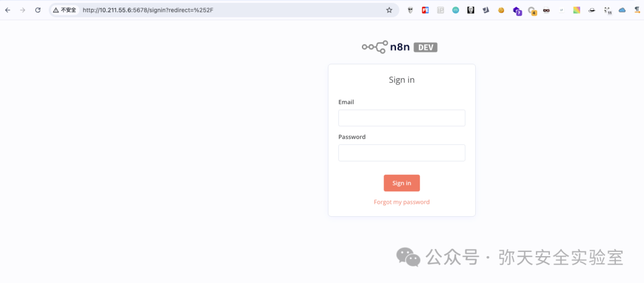Click the n8n logo above the form
The image size is (644, 283).
point(386,47)
